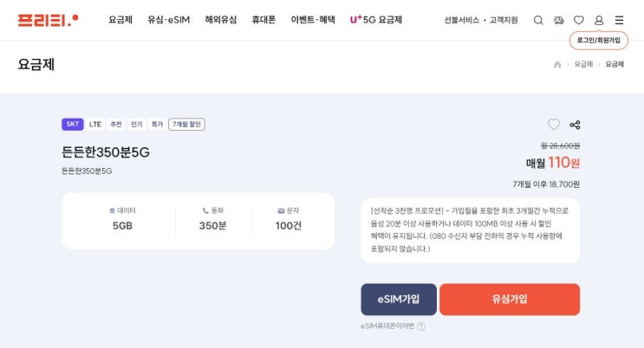Go to 해외유심 menu item
The width and height of the screenshot is (644, 348).
221,20
